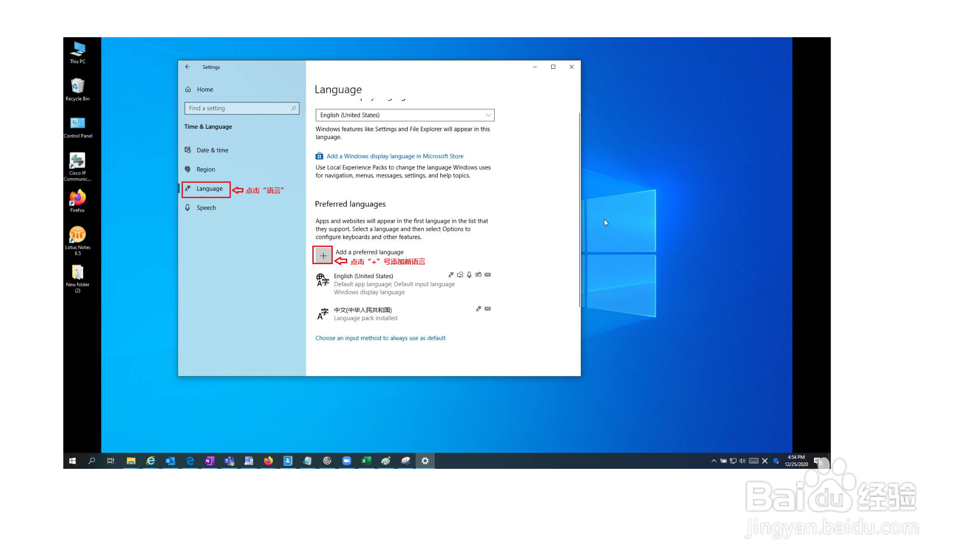The image size is (971, 560).
Task: Open Date & time settings
Action: pos(207,150)
